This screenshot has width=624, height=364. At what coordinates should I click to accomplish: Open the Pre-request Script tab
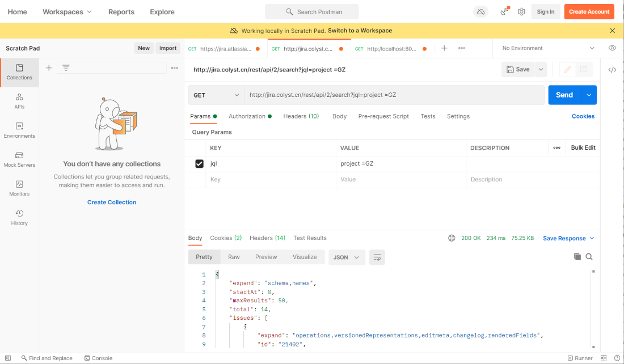[x=383, y=116]
